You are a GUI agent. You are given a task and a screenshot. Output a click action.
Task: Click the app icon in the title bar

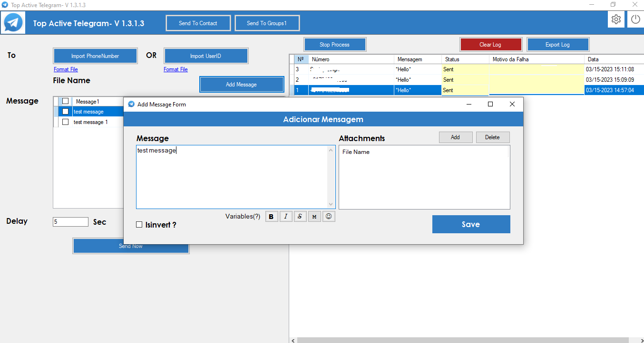5,5
